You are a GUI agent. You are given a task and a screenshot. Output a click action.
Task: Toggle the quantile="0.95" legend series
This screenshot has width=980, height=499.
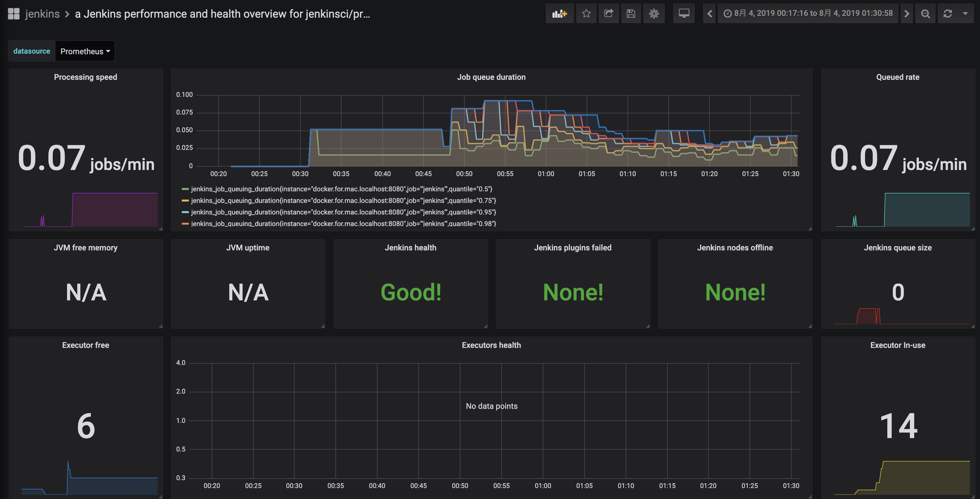pos(344,212)
